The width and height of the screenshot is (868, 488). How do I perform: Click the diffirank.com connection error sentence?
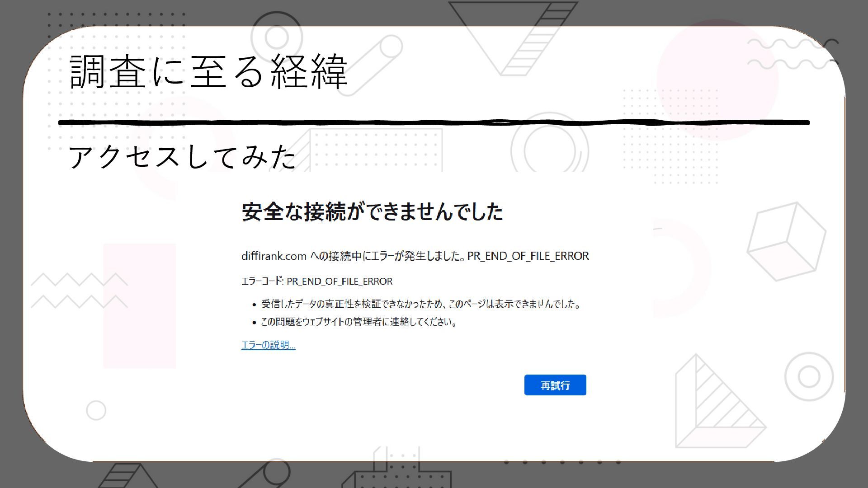pos(415,256)
